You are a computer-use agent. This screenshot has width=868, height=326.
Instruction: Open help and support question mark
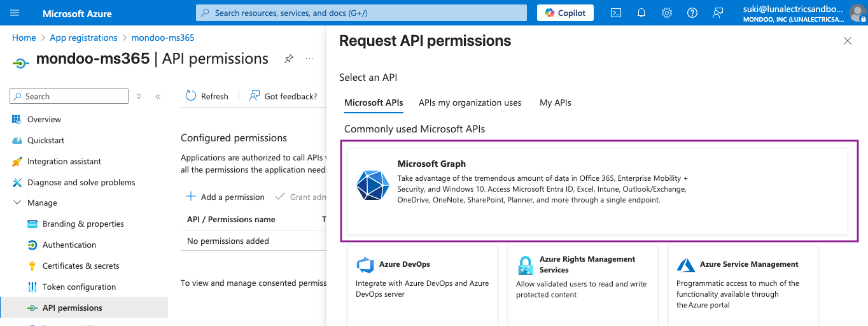click(x=692, y=13)
